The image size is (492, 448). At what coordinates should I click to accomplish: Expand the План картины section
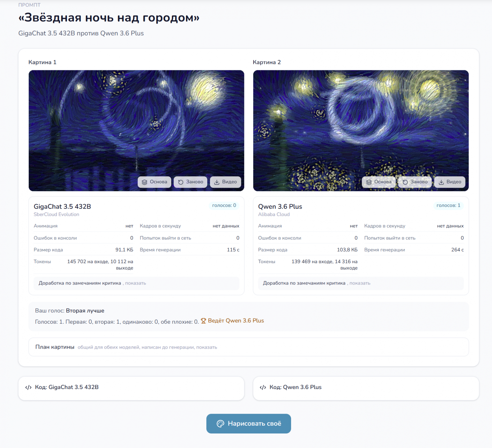[x=249, y=347]
